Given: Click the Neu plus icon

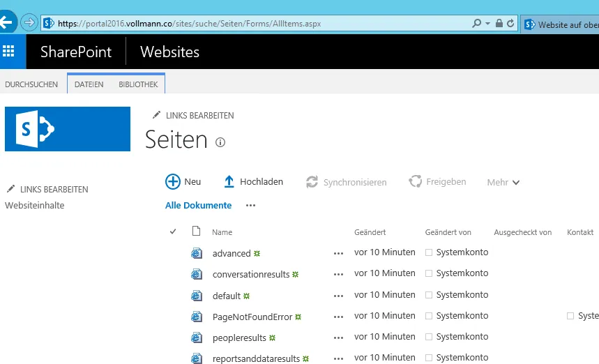Looking at the screenshot, I should click(173, 181).
